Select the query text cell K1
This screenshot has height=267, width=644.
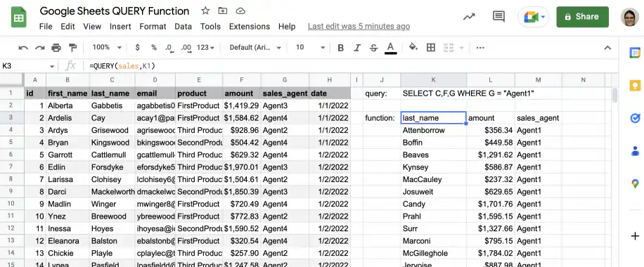433,93
